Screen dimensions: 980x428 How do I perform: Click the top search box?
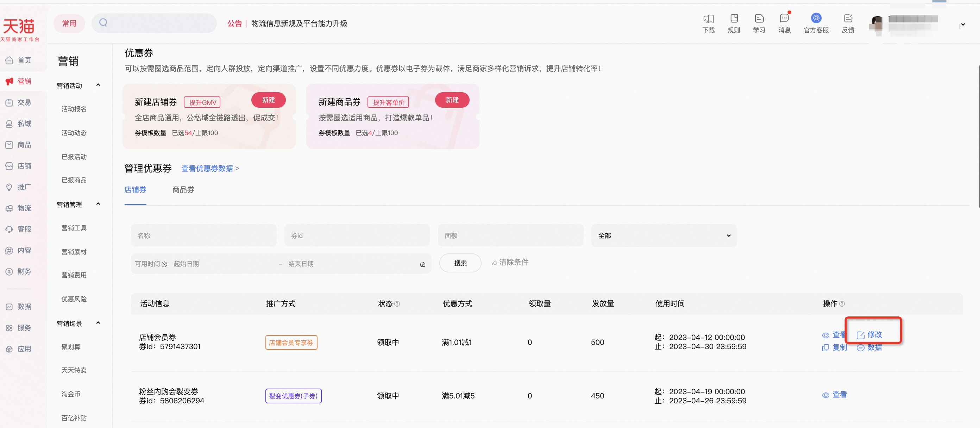[154, 23]
